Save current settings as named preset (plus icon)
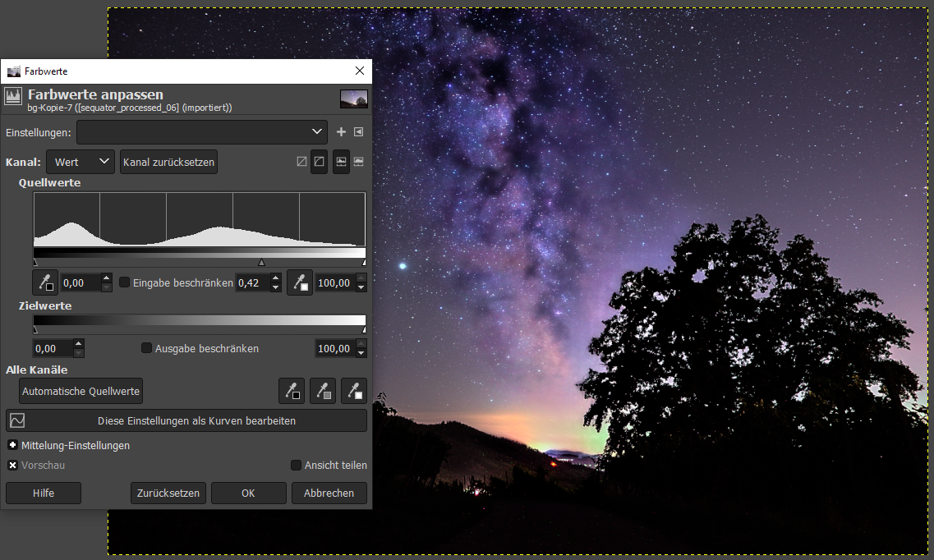Screen dimensions: 934x560 pos(341,132)
